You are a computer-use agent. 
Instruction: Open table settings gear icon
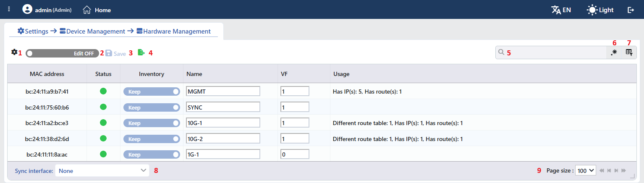(x=14, y=52)
